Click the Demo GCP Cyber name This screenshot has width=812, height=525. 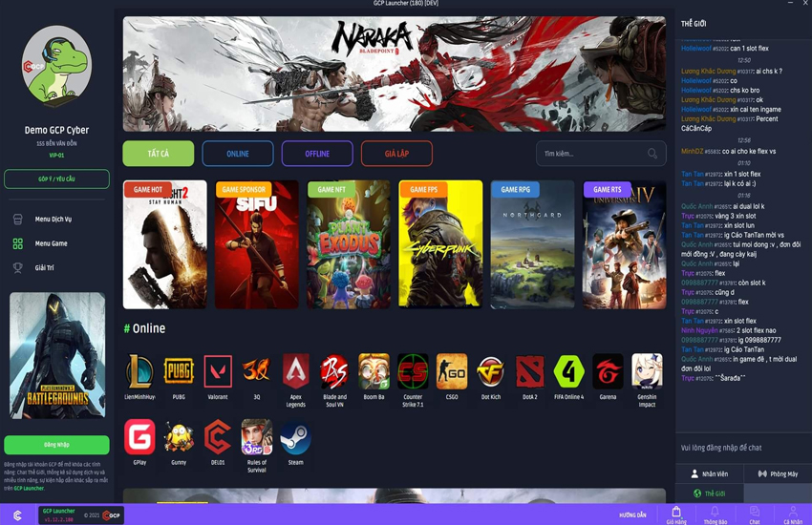point(57,131)
